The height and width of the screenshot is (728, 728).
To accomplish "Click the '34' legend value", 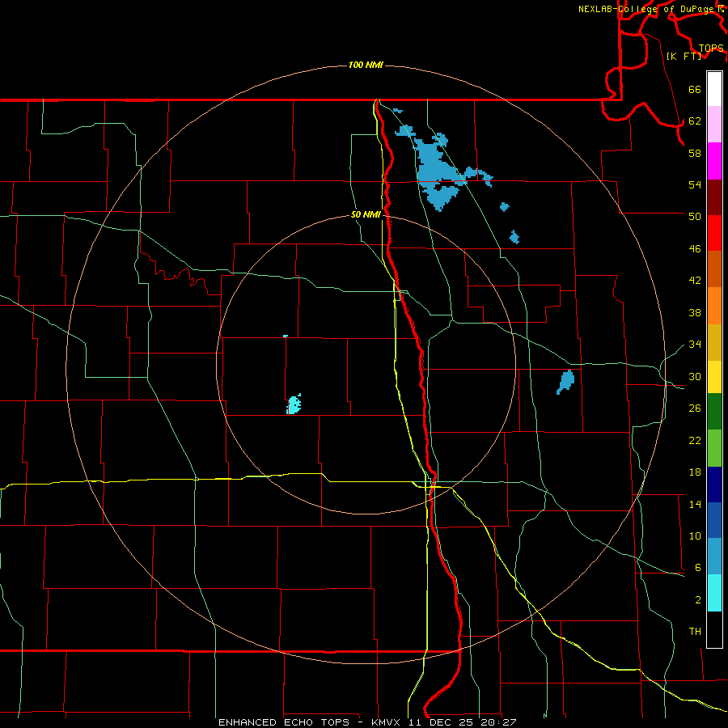I will coord(695,345).
